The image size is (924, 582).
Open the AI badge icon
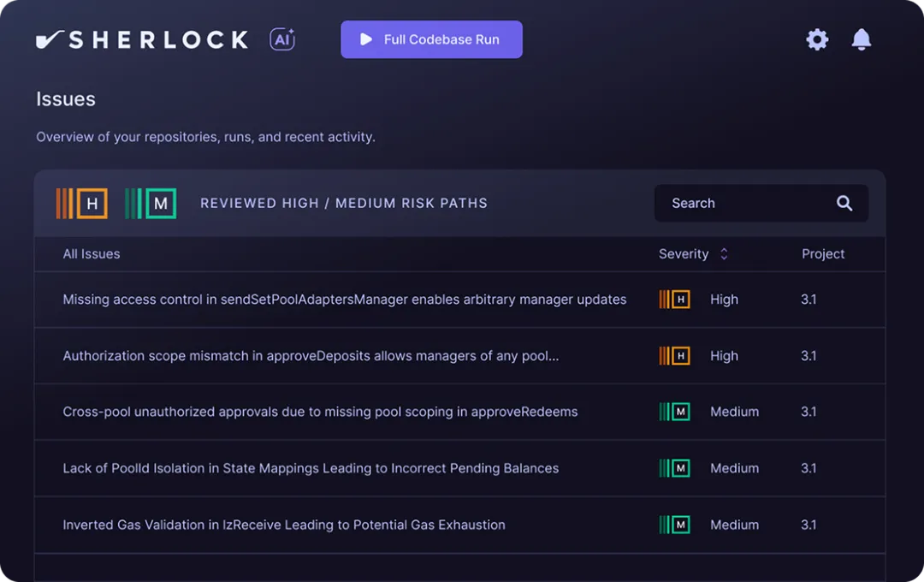pyautogui.click(x=282, y=39)
